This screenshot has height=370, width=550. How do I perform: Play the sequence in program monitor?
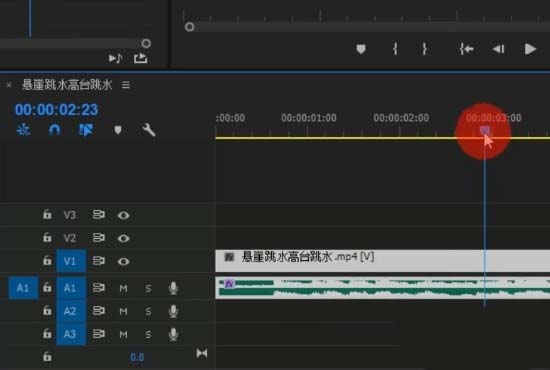[530, 49]
